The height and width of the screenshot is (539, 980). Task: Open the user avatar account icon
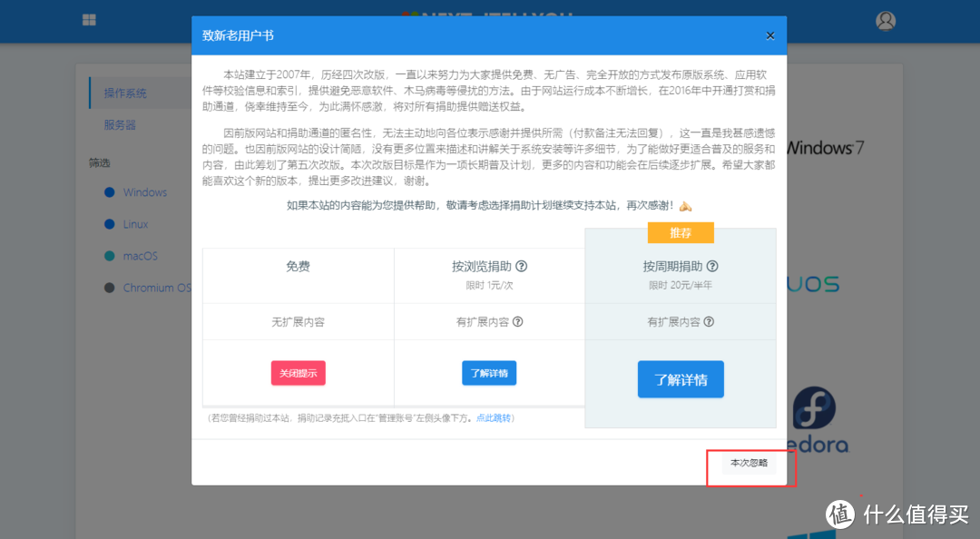pyautogui.click(x=885, y=21)
